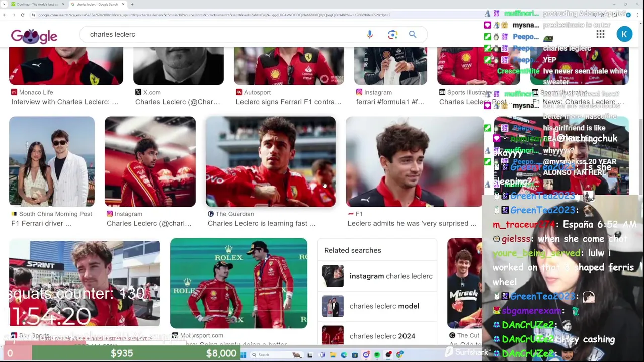
Task: Open the South China Morning Post image
Action: point(51,161)
